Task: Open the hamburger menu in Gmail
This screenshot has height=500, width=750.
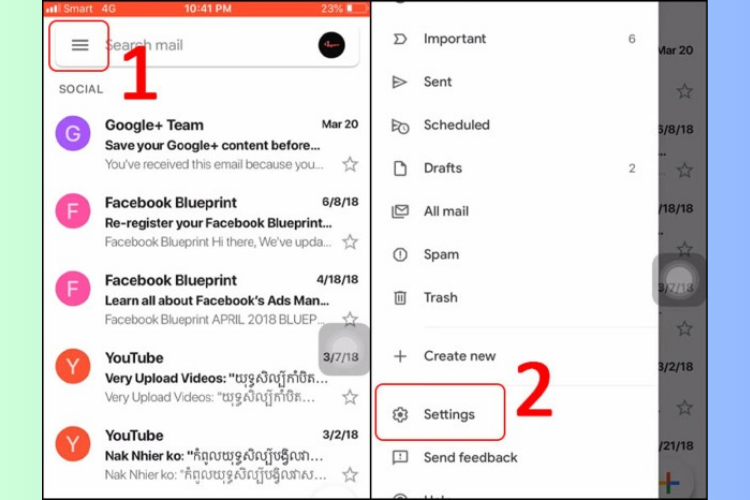Action: pyautogui.click(x=80, y=45)
